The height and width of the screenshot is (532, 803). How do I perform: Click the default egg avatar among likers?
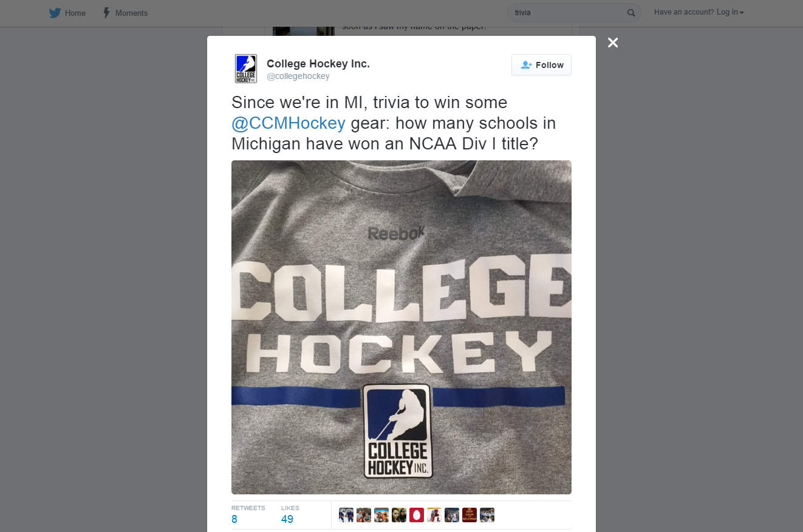point(417,515)
